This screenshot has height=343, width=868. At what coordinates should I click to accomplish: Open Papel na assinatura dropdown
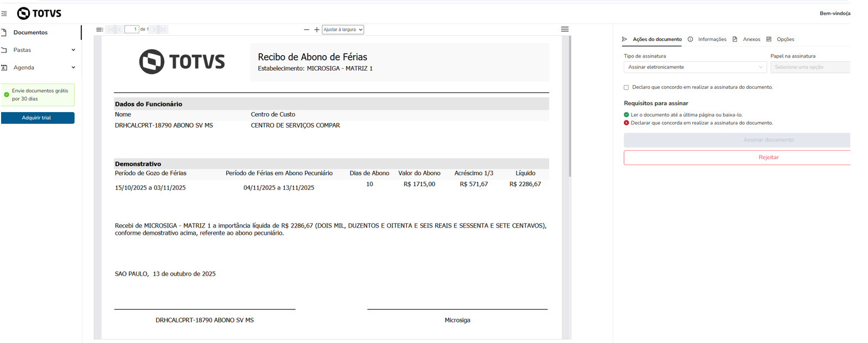point(811,67)
